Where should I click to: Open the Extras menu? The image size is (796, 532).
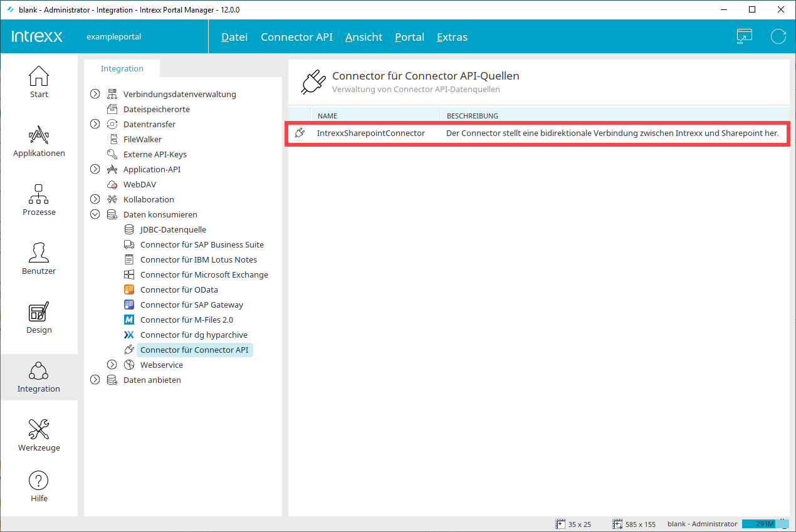[x=452, y=37]
